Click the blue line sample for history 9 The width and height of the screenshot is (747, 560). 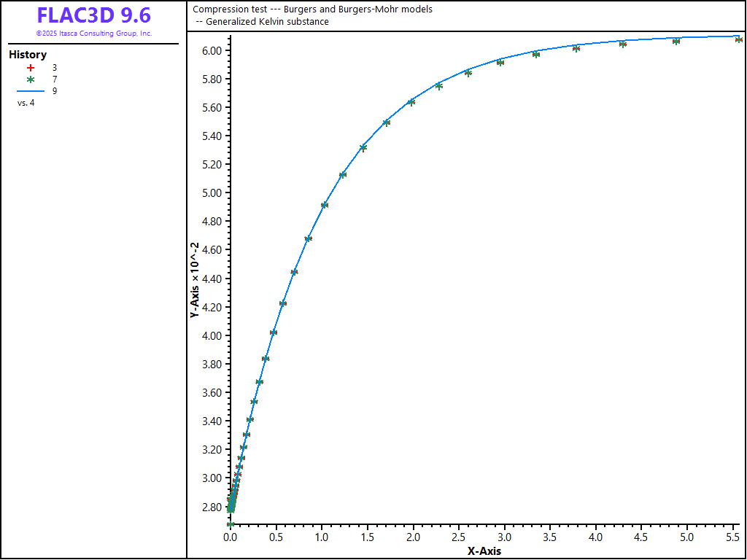31,91
